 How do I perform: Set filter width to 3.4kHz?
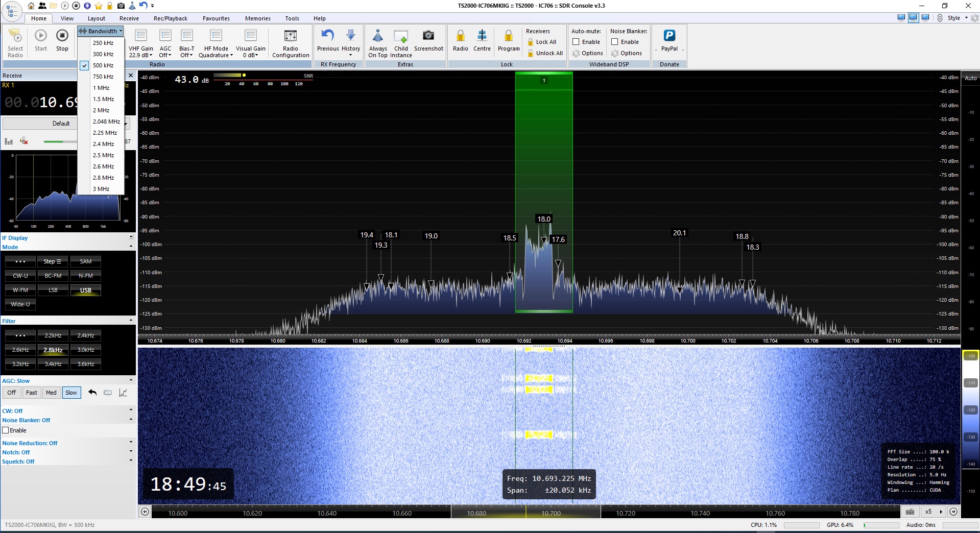click(53, 364)
